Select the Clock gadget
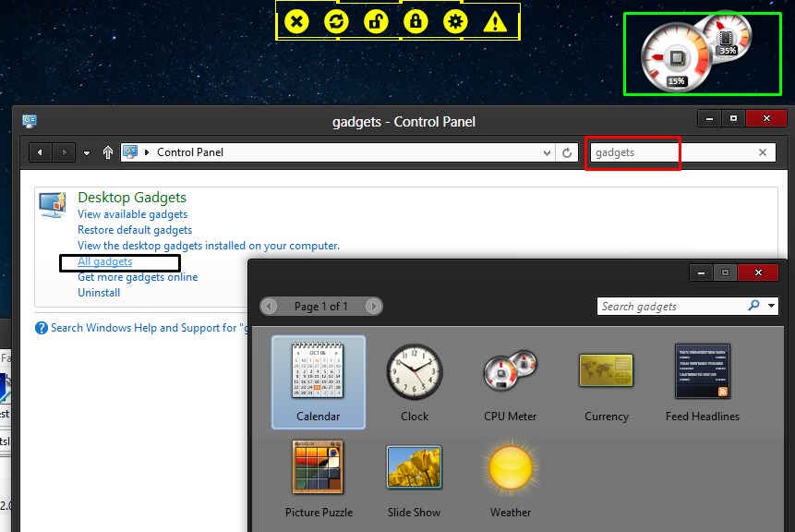 415,382
